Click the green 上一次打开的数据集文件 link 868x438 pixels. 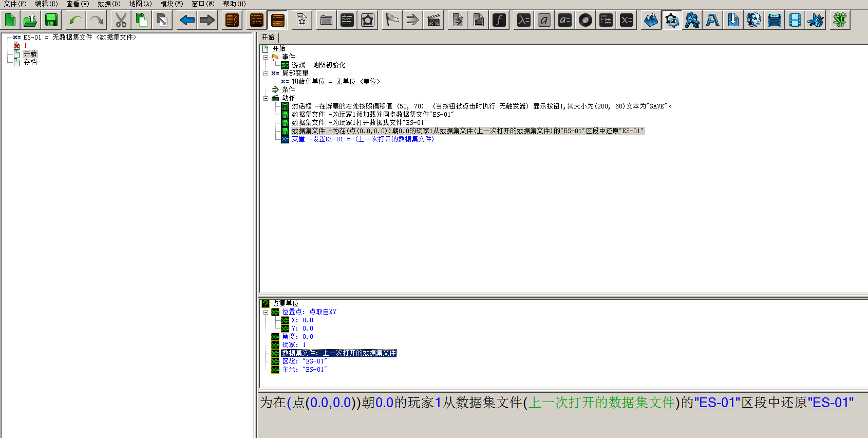point(601,403)
